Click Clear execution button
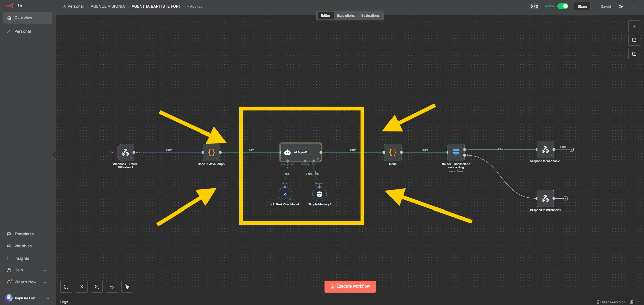The width and height of the screenshot is (644, 305). coord(611,302)
